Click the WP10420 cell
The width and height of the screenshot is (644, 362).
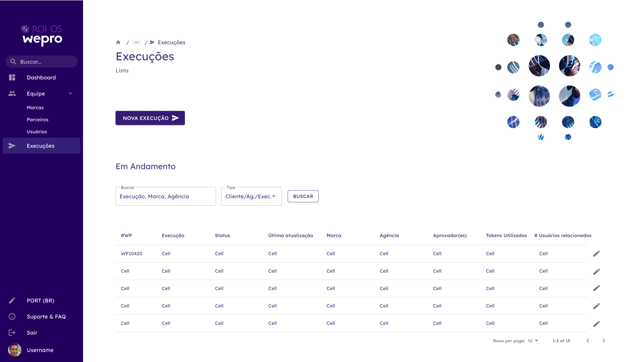(x=132, y=254)
